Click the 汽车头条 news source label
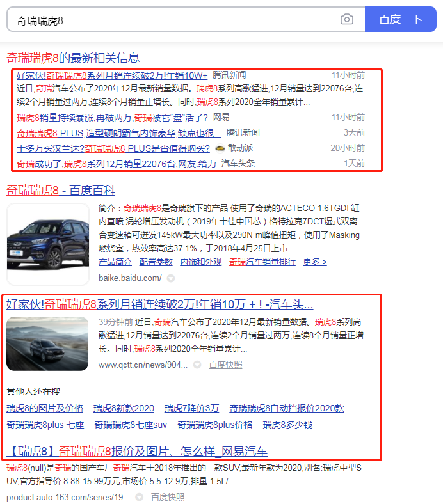This screenshot has height=504, width=443. coord(238,163)
